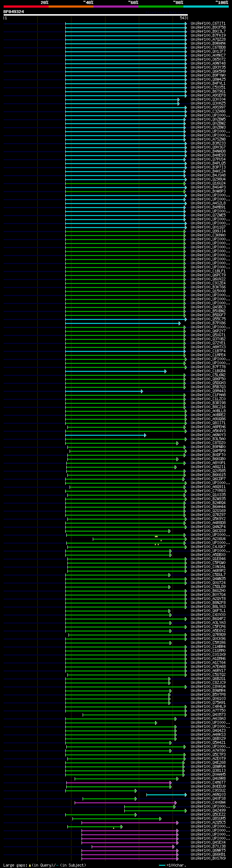Select label UniRef100_Q0ZBW5

pyautogui.click(x=208, y=119)
